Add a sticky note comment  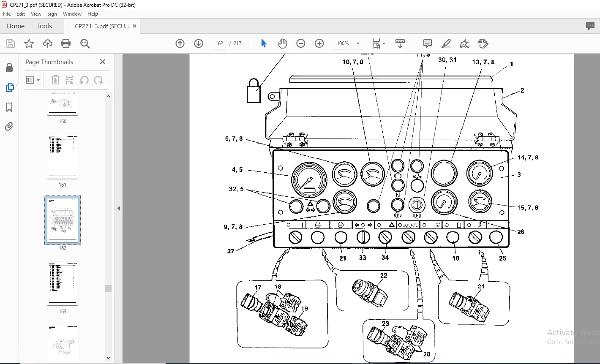[428, 43]
